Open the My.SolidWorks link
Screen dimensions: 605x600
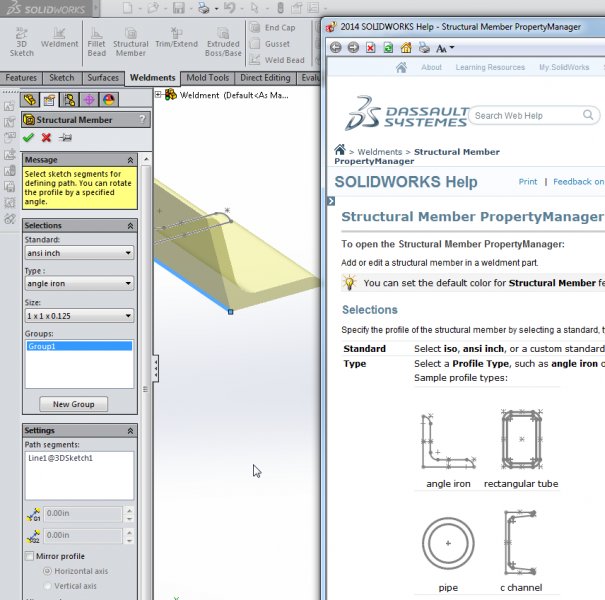pyautogui.click(x=564, y=67)
